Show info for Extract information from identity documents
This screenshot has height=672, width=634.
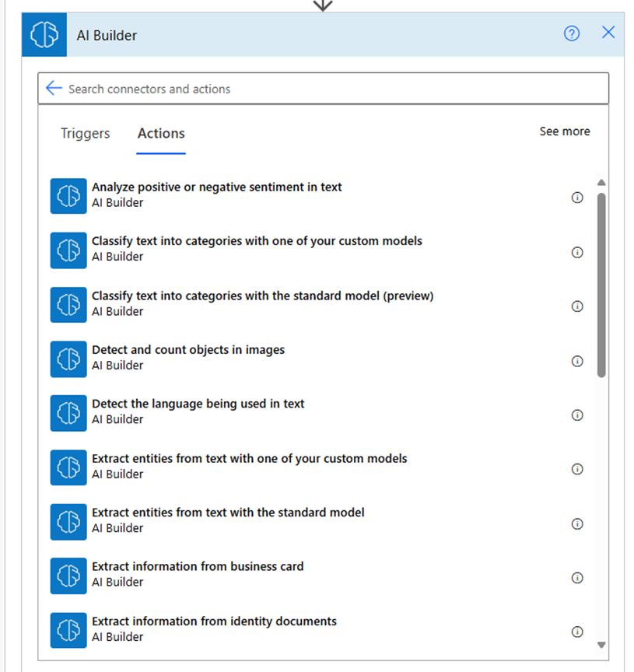pos(577,632)
